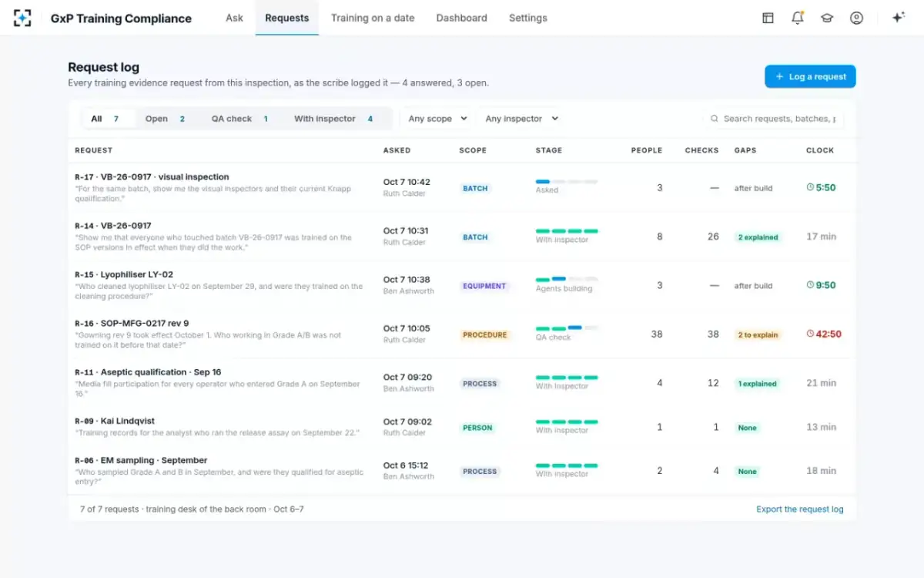Click the PROCEDURE scope tag
Image resolution: width=924 pixels, height=578 pixels.
484,334
